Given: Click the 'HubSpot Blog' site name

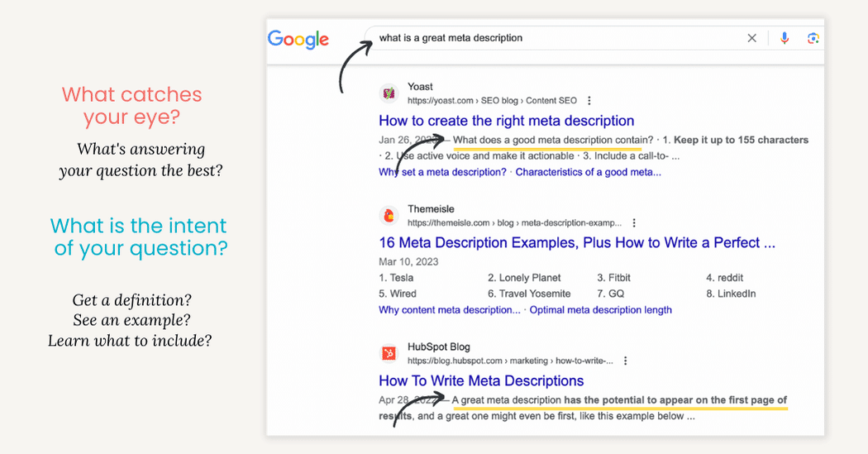Looking at the screenshot, I should point(439,347).
